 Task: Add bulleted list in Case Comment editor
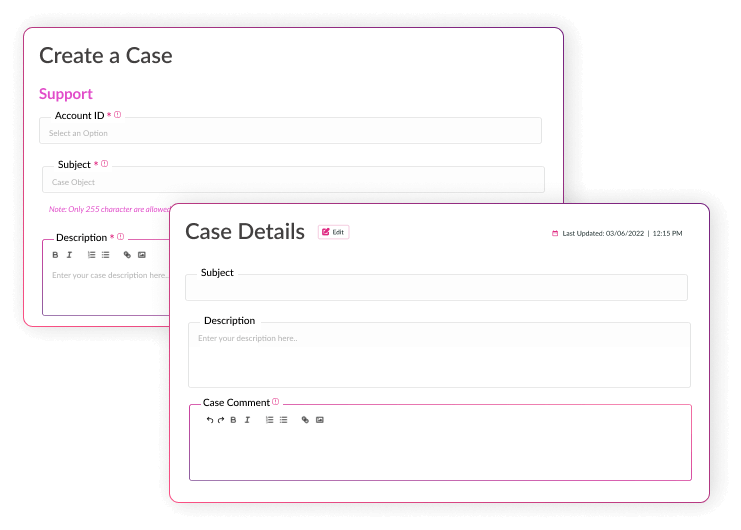pos(283,420)
